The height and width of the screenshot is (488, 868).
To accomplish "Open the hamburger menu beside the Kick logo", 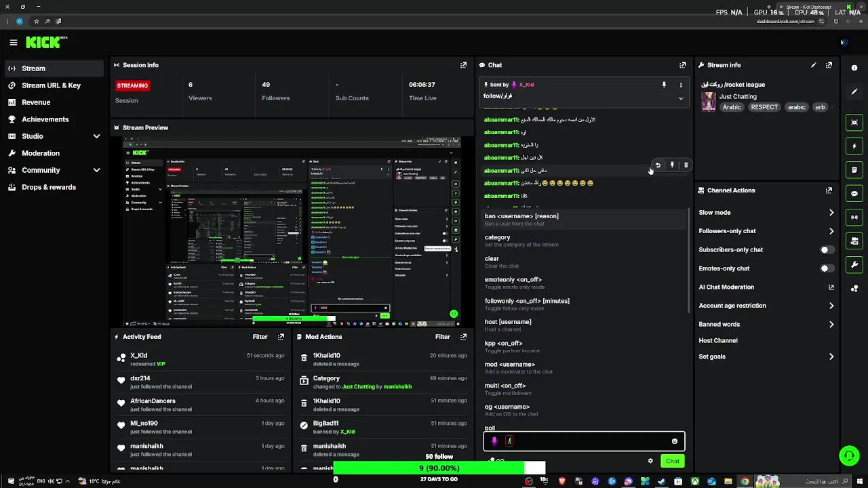I will (14, 42).
